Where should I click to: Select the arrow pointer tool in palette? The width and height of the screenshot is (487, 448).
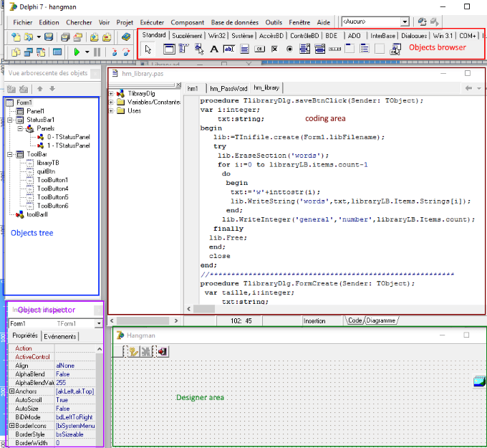coord(148,49)
